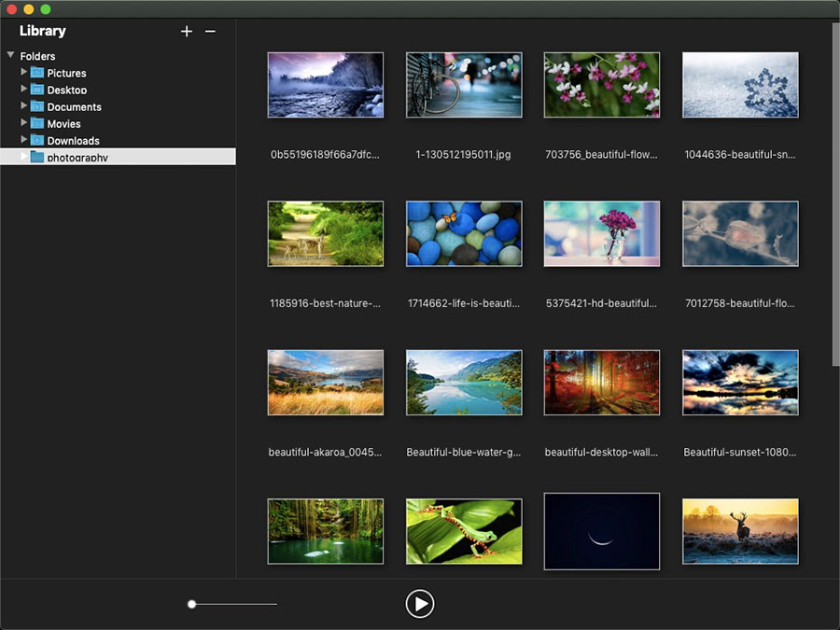The image size is (840, 630).
Task: Select the blue pebbles with butterfly thumbnail
Action: pos(464,233)
